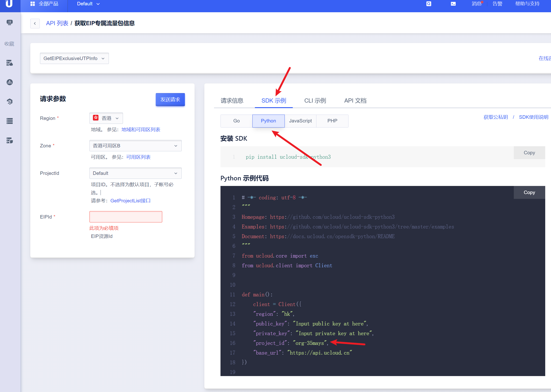551x392 pixels.
Task: Open the cloud shell terminal icon
Action: (453, 4)
